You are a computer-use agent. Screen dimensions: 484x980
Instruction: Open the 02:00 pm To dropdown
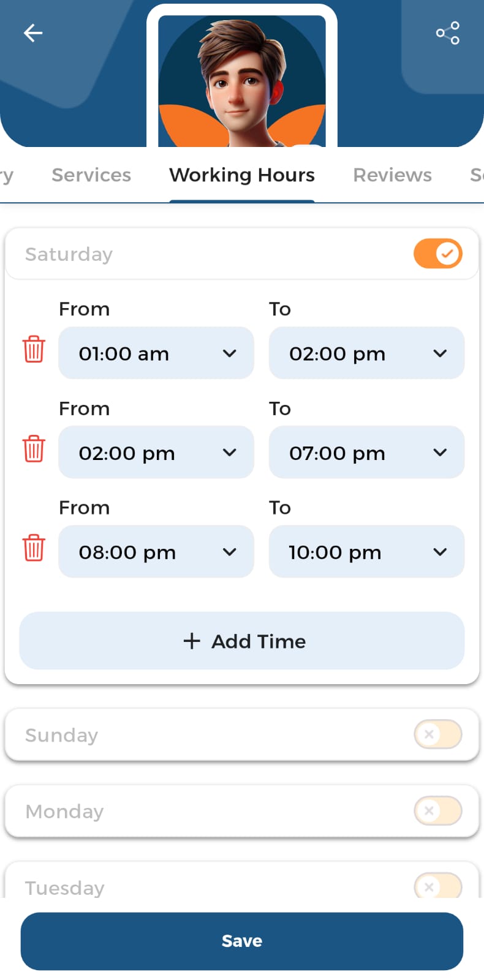pyautogui.click(x=366, y=353)
